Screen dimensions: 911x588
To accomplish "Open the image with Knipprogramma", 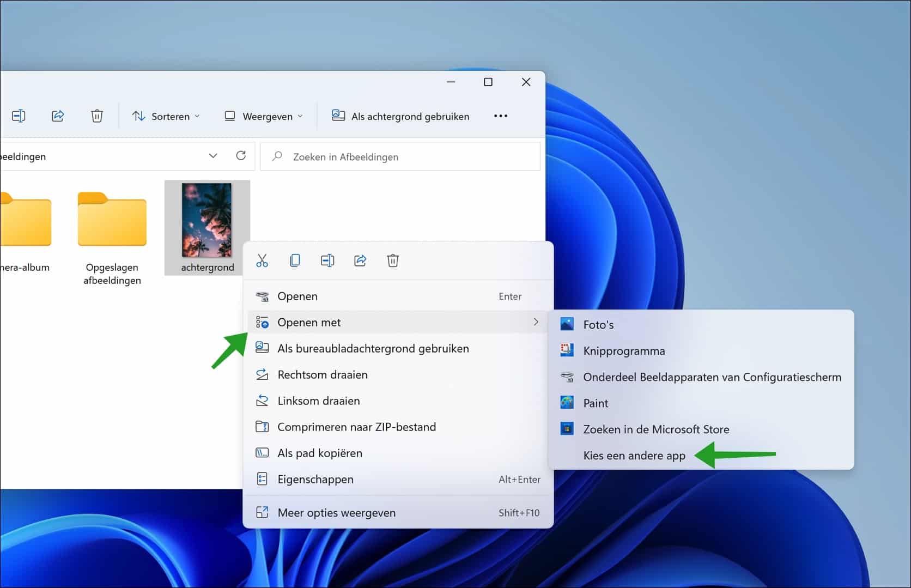I will pyautogui.click(x=624, y=351).
